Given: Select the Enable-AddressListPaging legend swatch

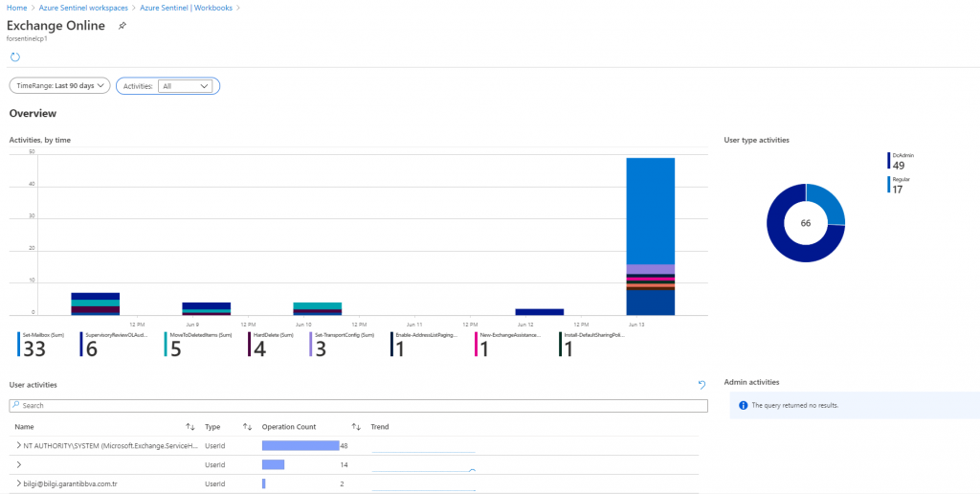Looking at the screenshot, I should tap(391, 344).
